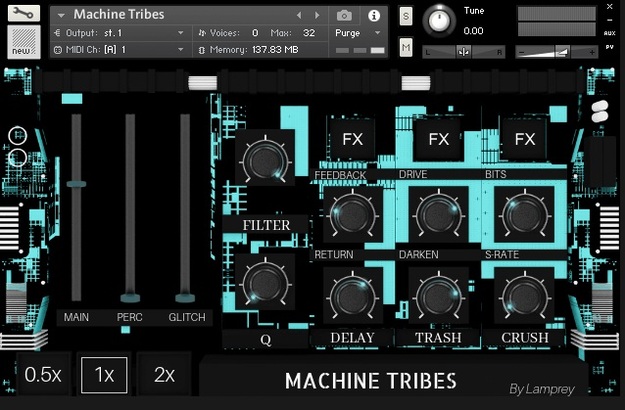Click the Q resonance knob
Screen dimensions: 625x410
click(x=265, y=283)
